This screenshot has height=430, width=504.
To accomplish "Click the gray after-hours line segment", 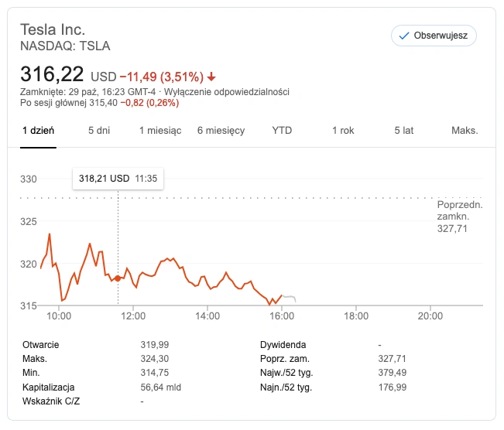I will point(289,298).
